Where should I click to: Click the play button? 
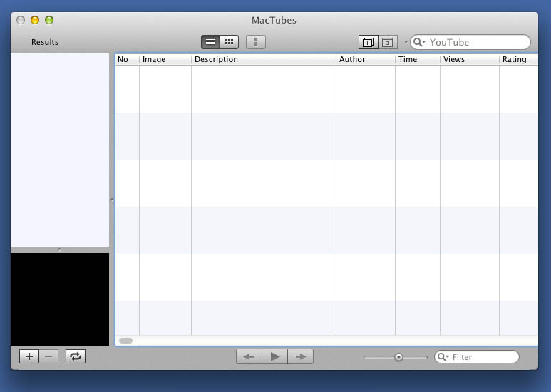point(275,356)
